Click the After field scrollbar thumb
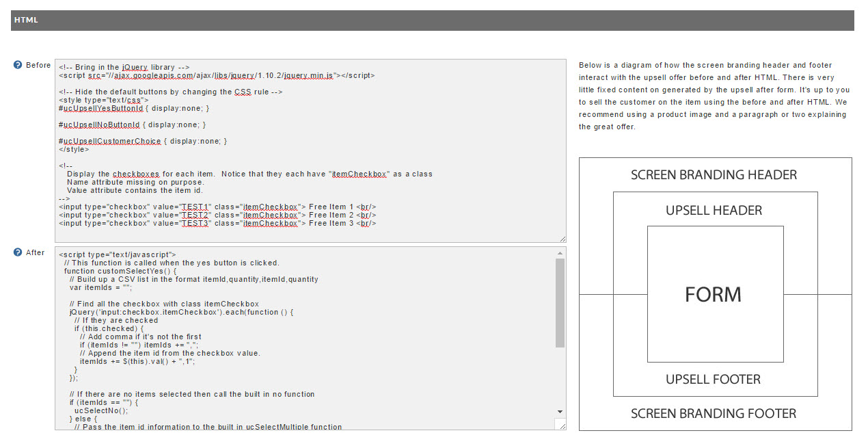Viewport: 868px width, 446px height. point(560,302)
